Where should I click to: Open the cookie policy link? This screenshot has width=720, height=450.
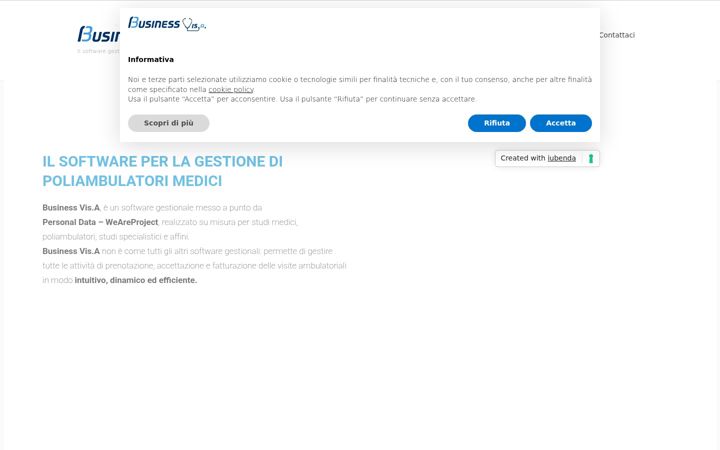tap(231, 90)
